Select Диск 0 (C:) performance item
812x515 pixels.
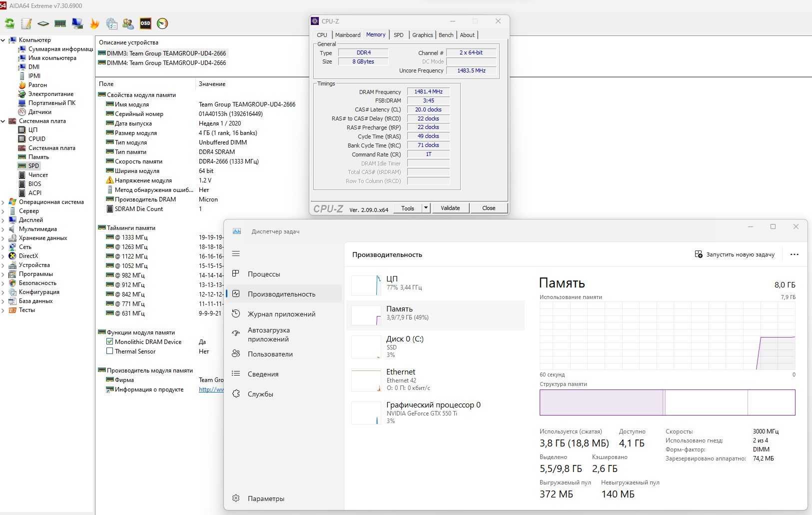435,346
